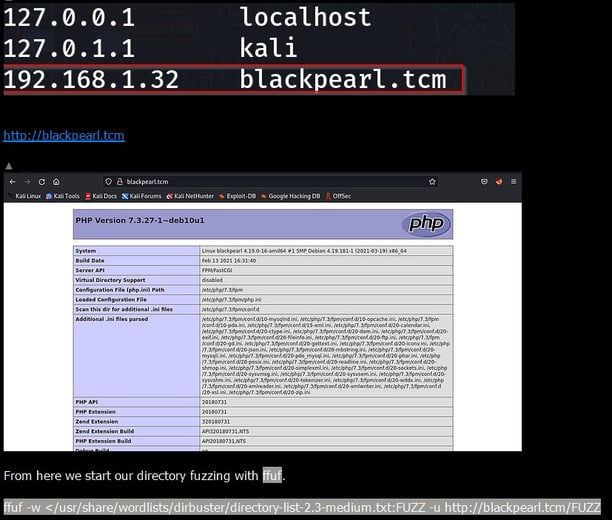The width and height of the screenshot is (612, 520).
Task: Open the Exploit-DB bookmark
Action: point(237,196)
